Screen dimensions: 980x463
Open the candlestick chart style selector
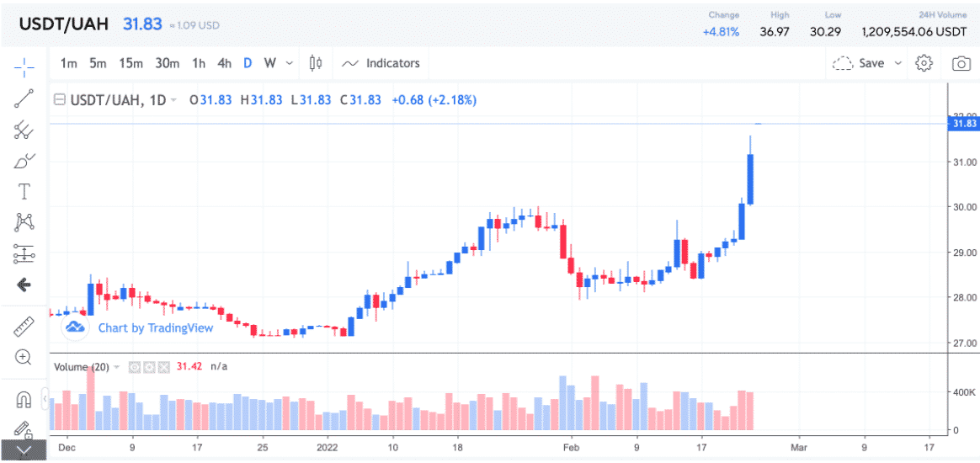[x=317, y=63]
